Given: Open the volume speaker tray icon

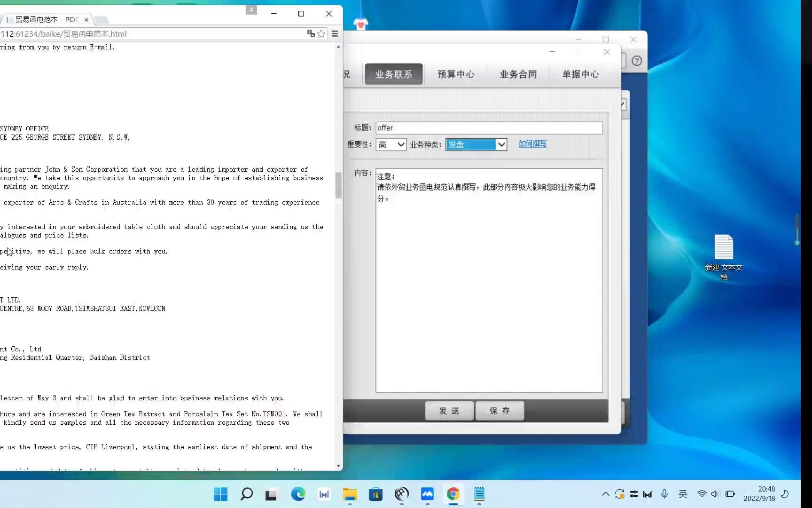Looking at the screenshot, I should point(715,494).
